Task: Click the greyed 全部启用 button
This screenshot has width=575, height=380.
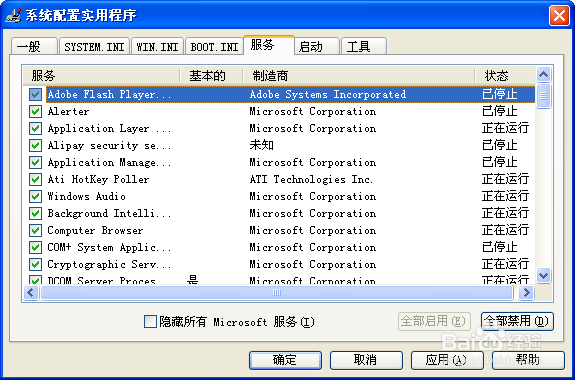Action: pyautogui.click(x=434, y=322)
